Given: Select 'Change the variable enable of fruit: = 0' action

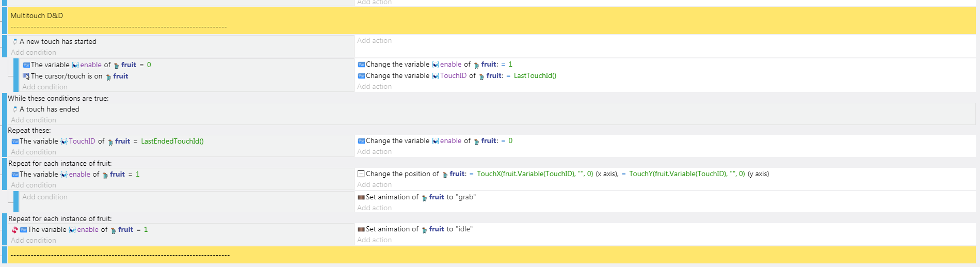Looking at the screenshot, I should 435,141.
